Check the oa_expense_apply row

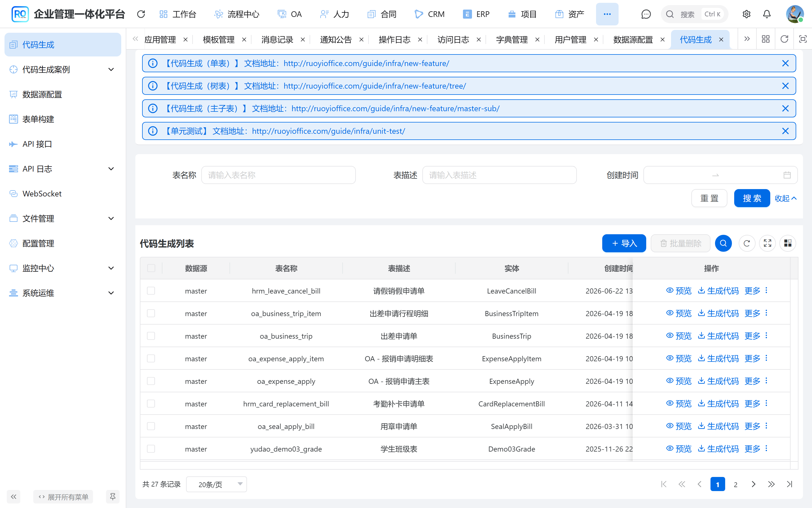coord(151,381)
